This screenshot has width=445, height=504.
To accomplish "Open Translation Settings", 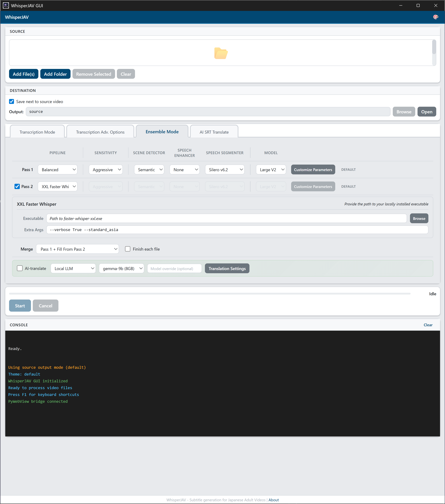I will (x=227, y=269).
